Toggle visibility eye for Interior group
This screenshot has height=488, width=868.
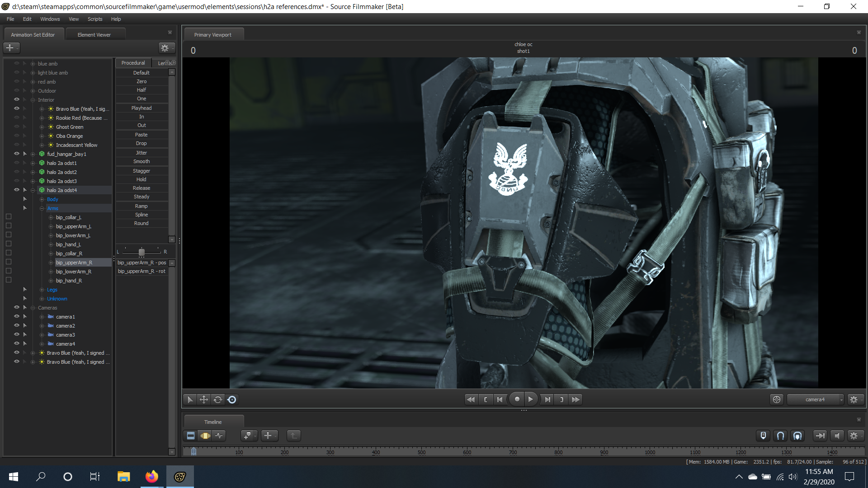tap(17, 99)
